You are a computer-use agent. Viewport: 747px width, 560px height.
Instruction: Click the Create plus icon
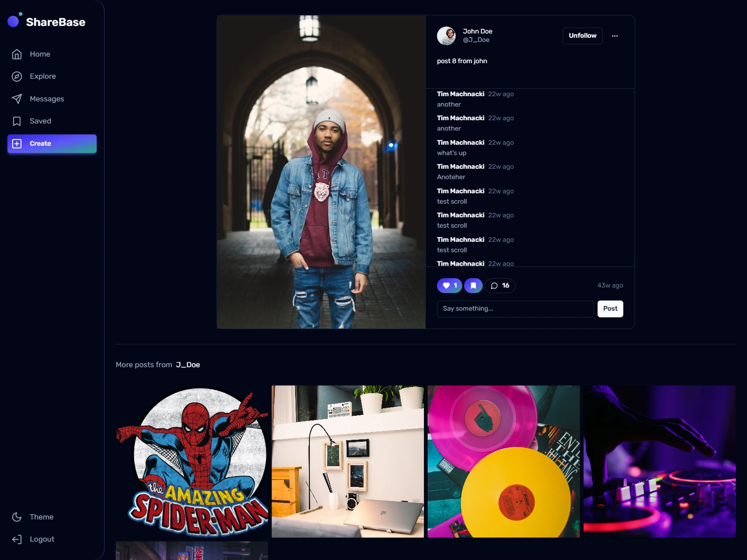(x=17, y=144)
